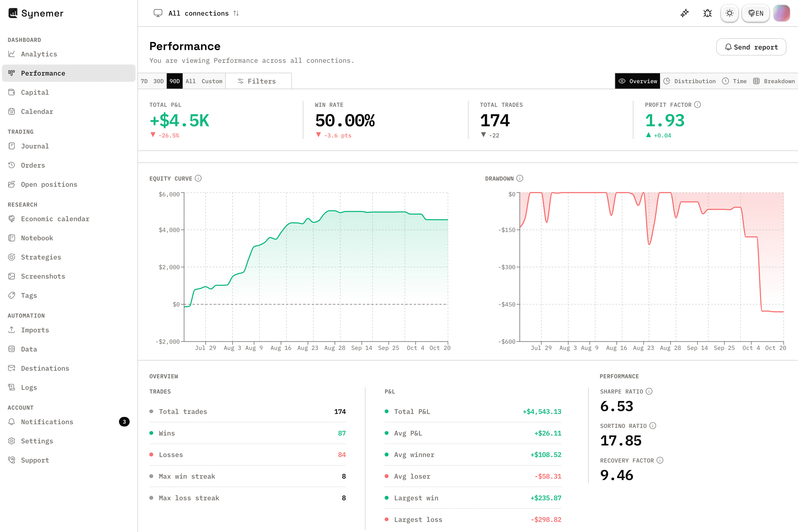Go to the Capital page
Viewport: 798px width, 532px height.
(69, 92)
